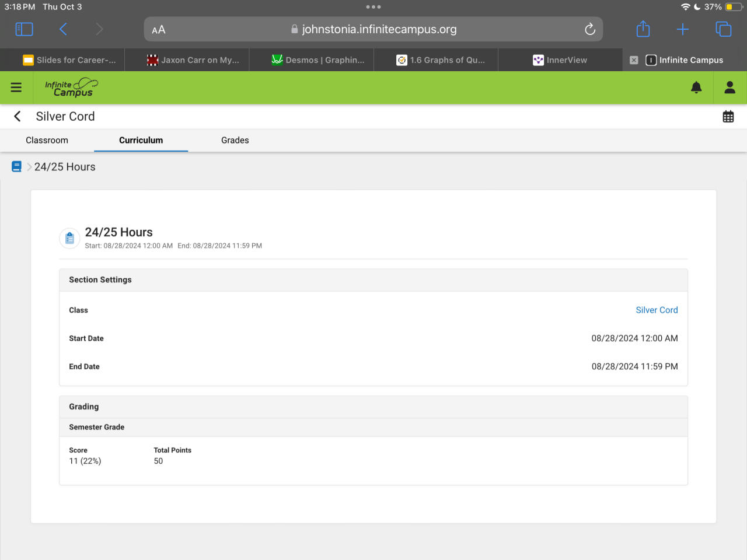
Task: Click the johnstonia.infinitecampus.org address bar
Action: tap(373, 29)
